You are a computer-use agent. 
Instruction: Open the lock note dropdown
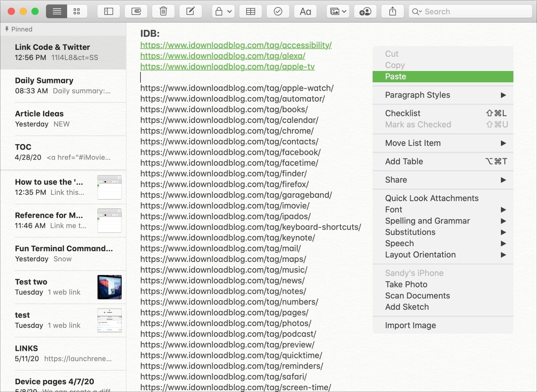[x=223, y=12]
